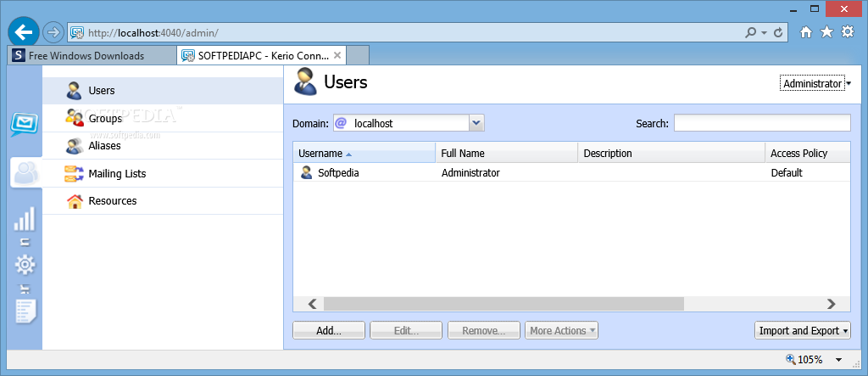Image resolution: width=868 pixels, height=376 pixels.
Task: Open the configuration gear sidebar icon
Action: tap(25, 265)
